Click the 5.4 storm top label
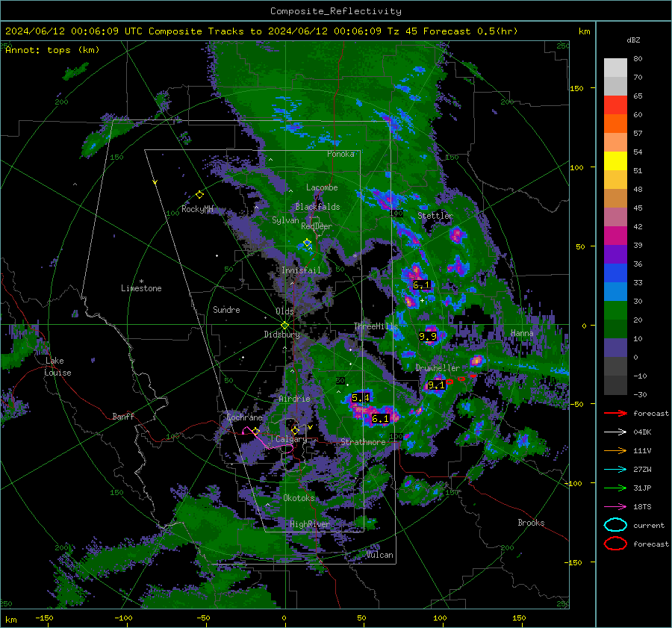The height and width of the screenshot is (628, 672). tap(361, 398)
